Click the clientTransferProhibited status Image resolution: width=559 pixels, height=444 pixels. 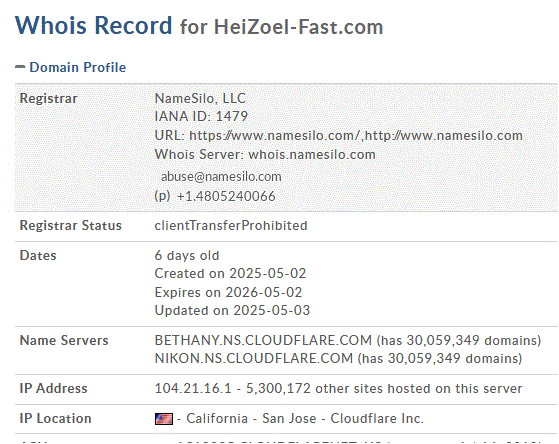pos(231,225)
